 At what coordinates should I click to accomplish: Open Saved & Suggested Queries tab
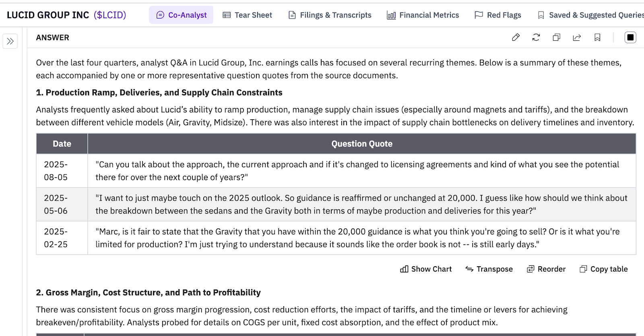tap(590, 15)
